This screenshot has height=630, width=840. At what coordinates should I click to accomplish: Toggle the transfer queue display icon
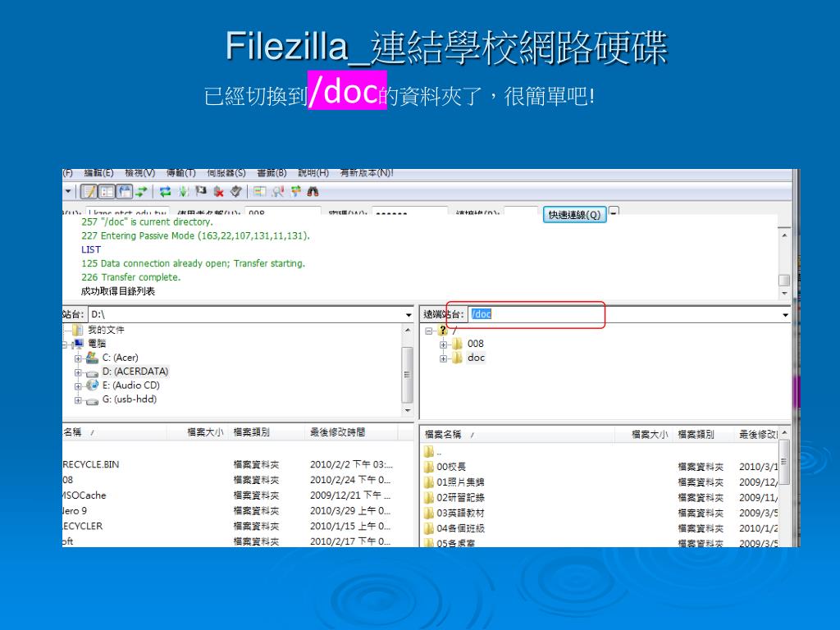(x=141, y=192)
